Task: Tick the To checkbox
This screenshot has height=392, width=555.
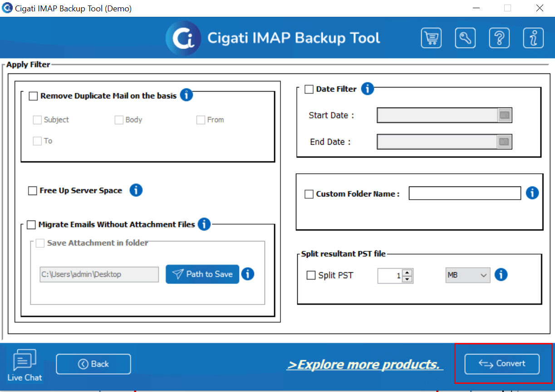Action: pyautogui.click(x=37, y=141)
